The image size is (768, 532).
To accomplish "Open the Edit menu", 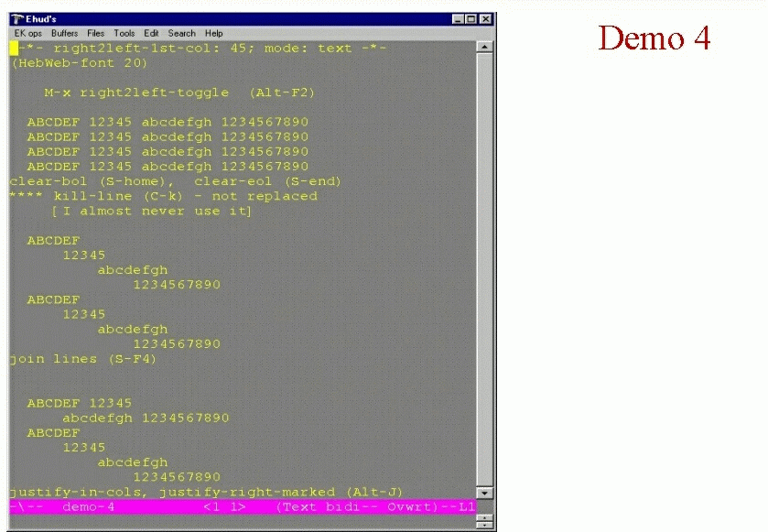I will pyautogui.click(x=151, y=33).
